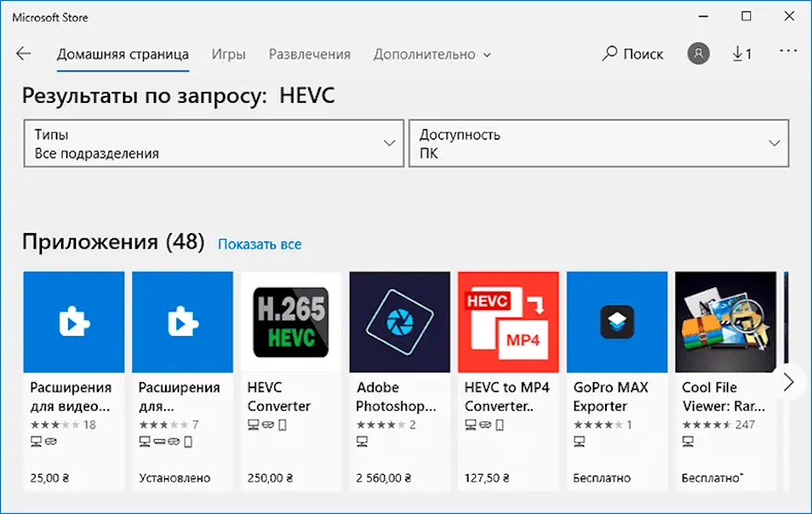Maximize the Microsoft Store window
This screenshot has width=812, height=514.
747,16
